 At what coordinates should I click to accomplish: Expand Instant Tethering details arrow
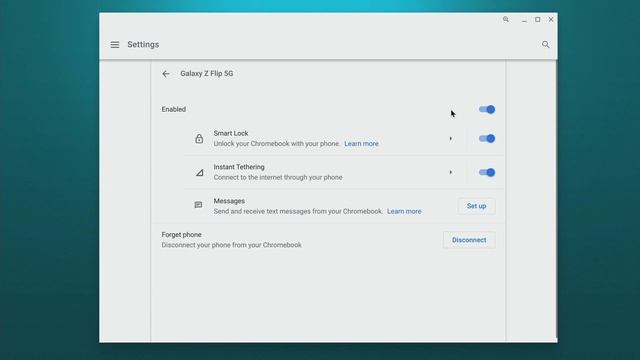pos(451,172)
